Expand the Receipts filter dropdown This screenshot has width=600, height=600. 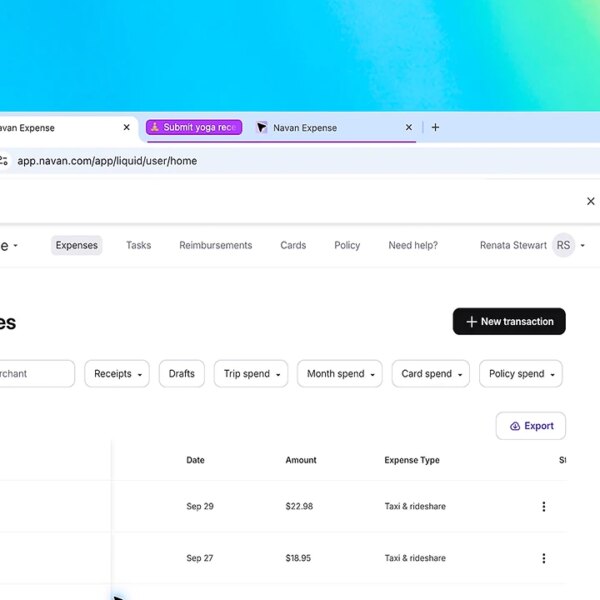(117, 373)
